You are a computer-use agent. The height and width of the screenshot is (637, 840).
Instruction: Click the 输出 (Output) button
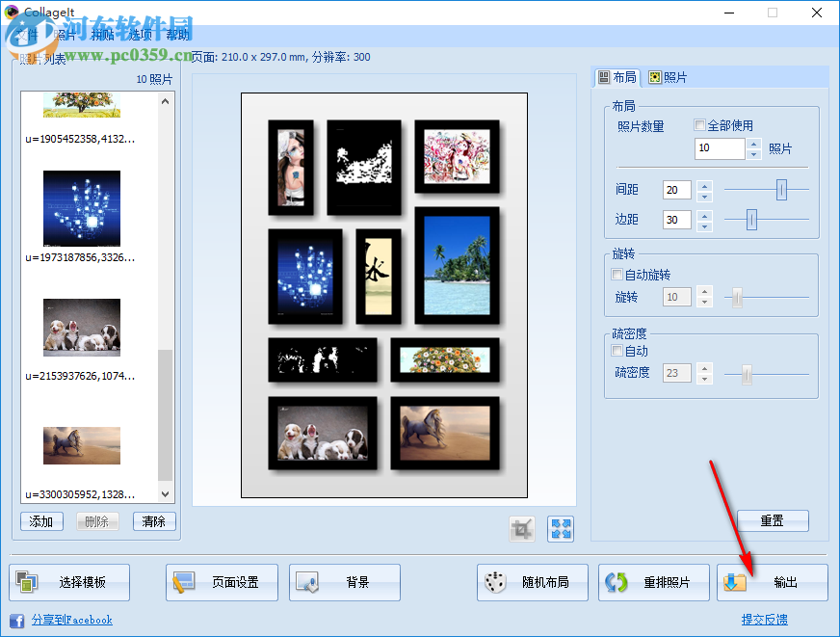coord(772,582)
